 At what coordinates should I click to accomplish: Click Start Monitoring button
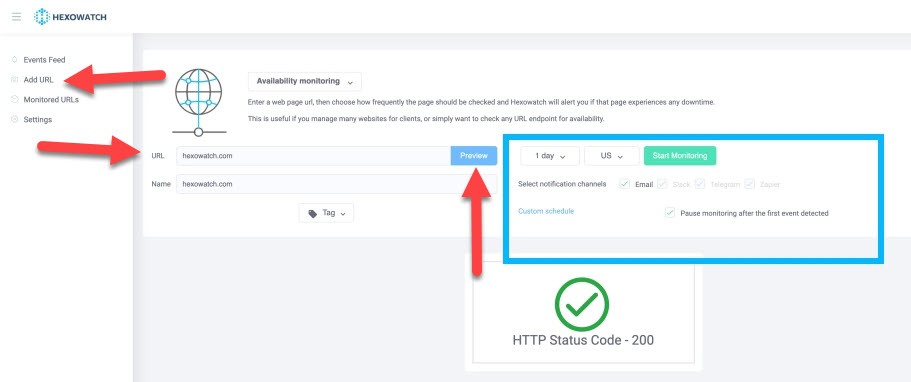click(680, 156)
